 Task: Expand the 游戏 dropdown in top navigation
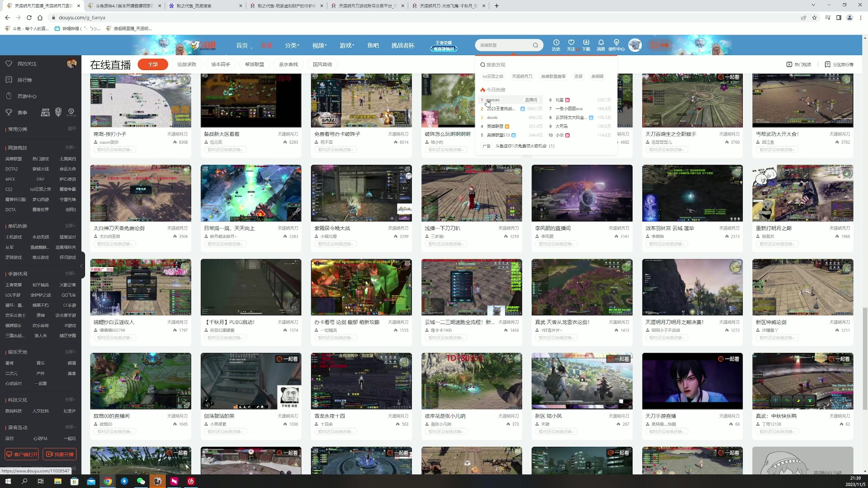(347, 45)
